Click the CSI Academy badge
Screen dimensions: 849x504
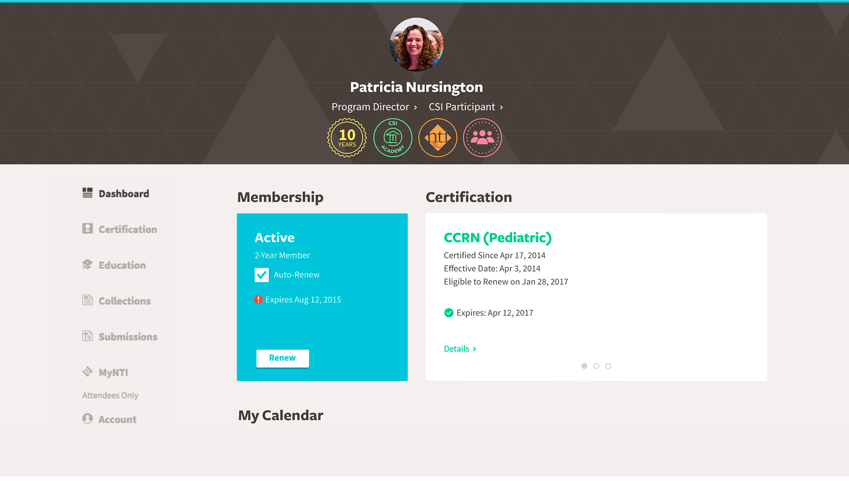coord(392,138)
